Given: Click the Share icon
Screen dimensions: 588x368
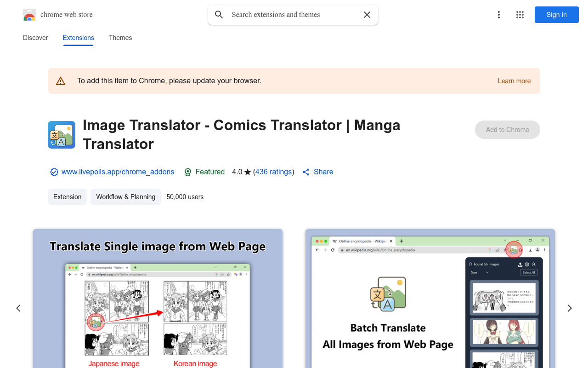Looking at the screenshot, I should pyautogui.click(x=306, y=172).
